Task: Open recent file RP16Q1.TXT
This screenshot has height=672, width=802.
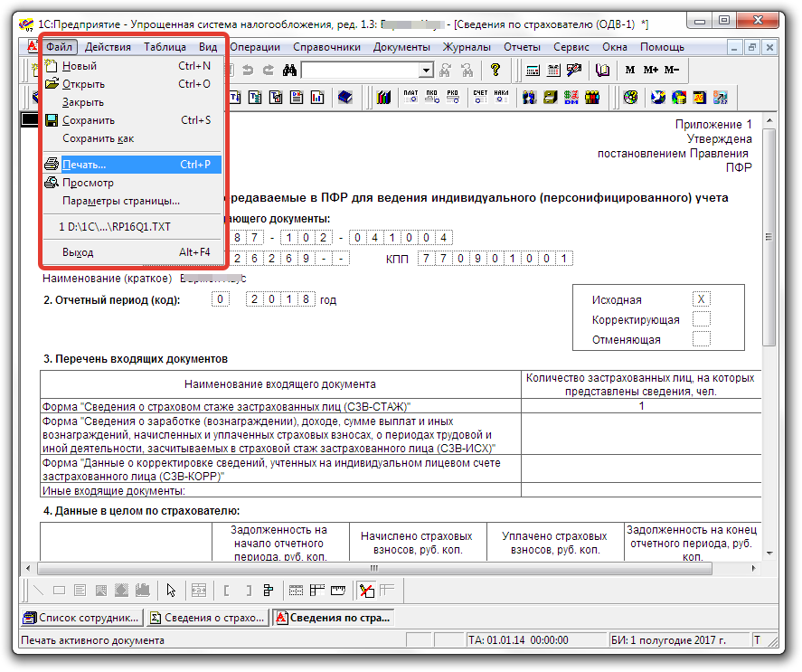Action: (133, 227)
